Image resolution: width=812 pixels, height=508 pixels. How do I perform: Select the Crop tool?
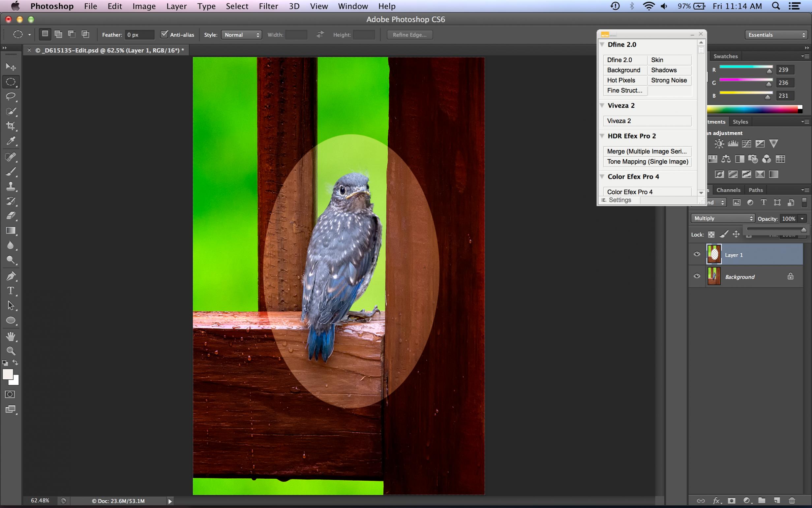(x=11, y=126)
